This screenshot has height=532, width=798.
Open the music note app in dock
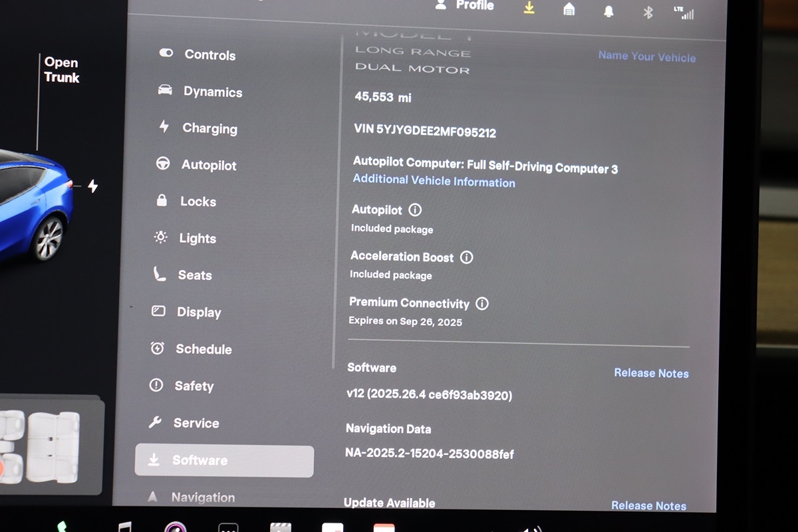(x=124, y=527)
